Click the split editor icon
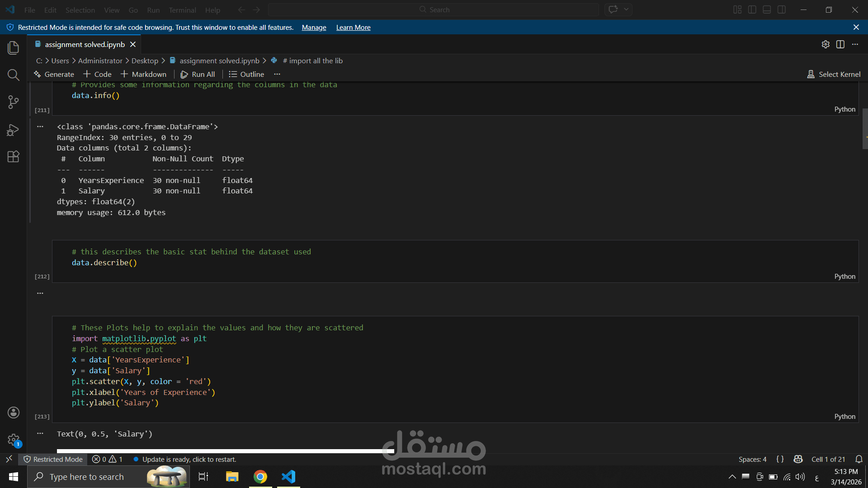The width and height of the screenshot is (868, 488). tap(840, 44)
